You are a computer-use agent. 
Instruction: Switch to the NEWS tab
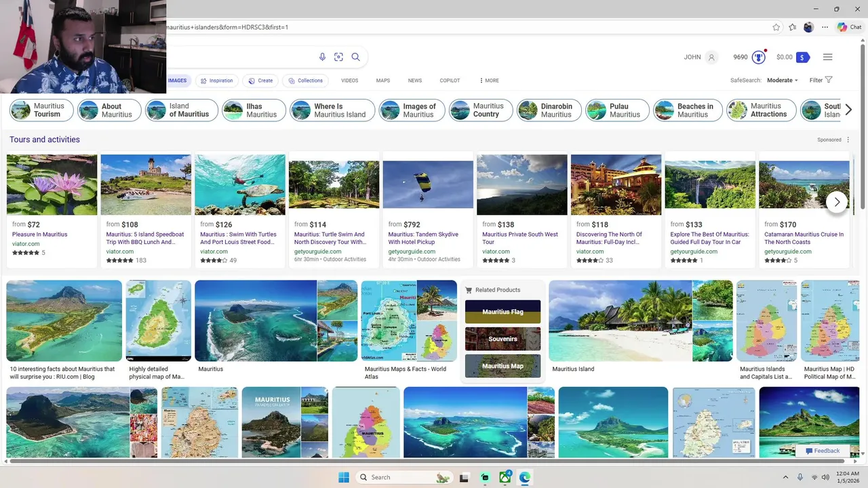[415, 81]
